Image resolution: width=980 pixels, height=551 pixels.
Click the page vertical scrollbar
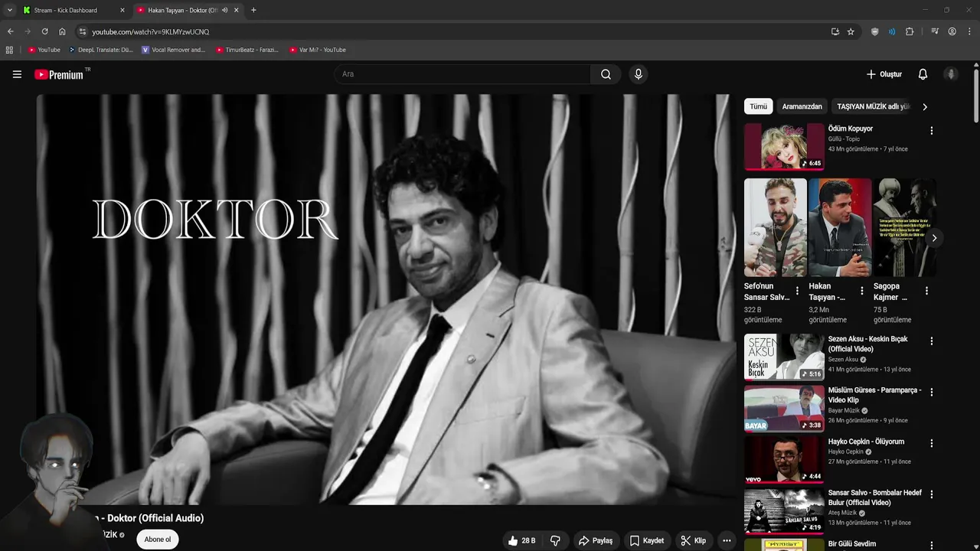point(976,95)
